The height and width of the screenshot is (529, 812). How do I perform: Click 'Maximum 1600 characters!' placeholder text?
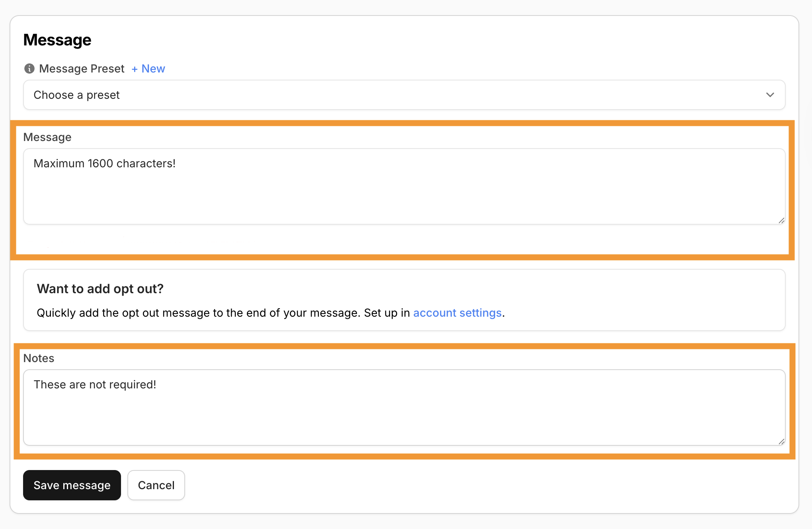click(x=104, y=163)
